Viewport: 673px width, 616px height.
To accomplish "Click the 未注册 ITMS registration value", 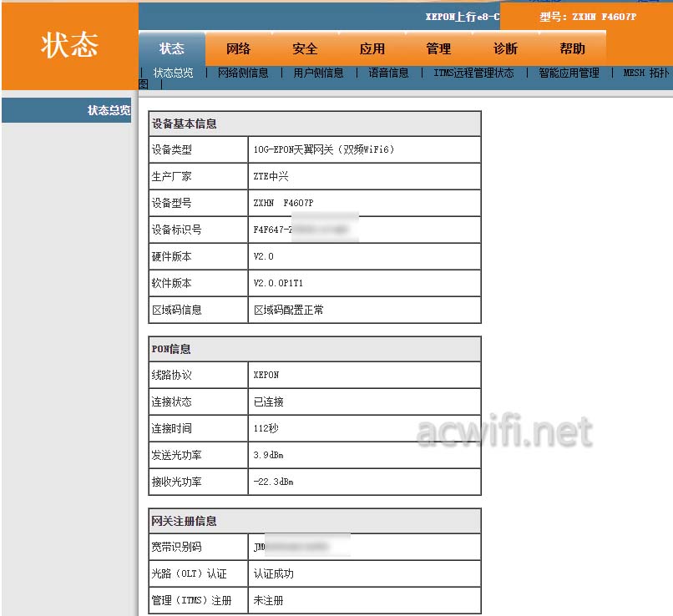I will point(268,600).
